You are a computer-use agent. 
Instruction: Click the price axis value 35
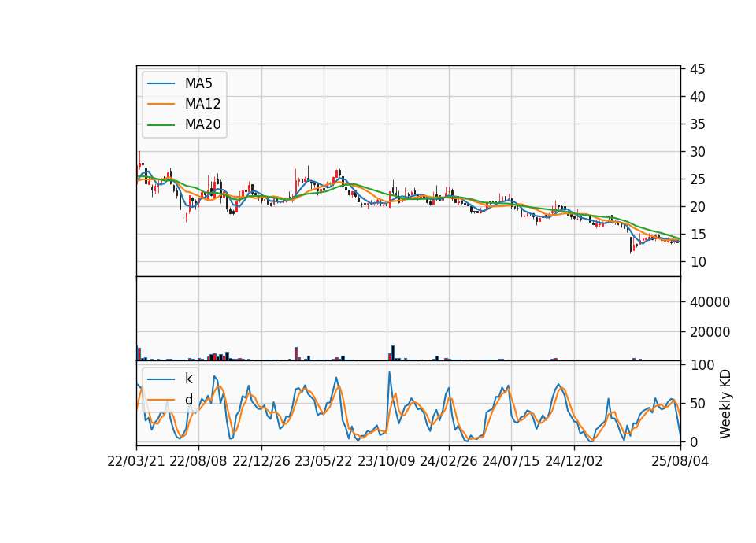[697, 124]
